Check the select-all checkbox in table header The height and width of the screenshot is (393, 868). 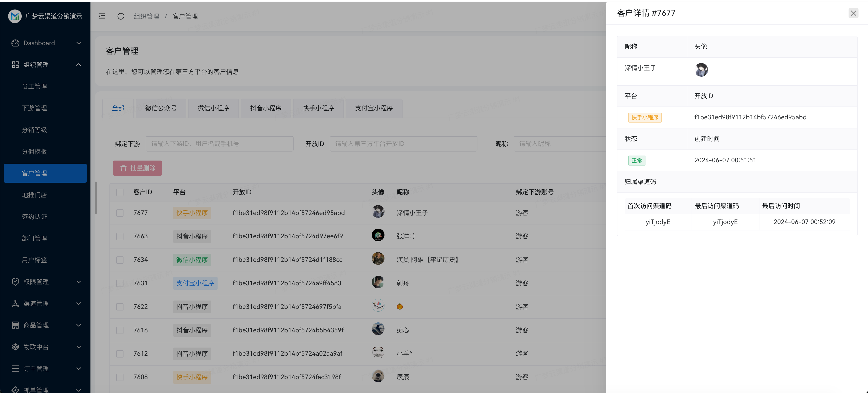point(120,192)
